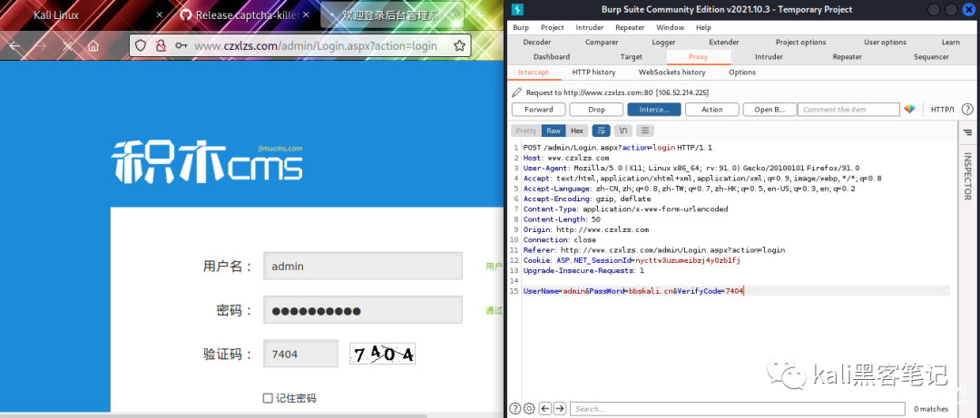Click the insecure lock icon in address bar
The image size is (980, 418).
[161, 45]
